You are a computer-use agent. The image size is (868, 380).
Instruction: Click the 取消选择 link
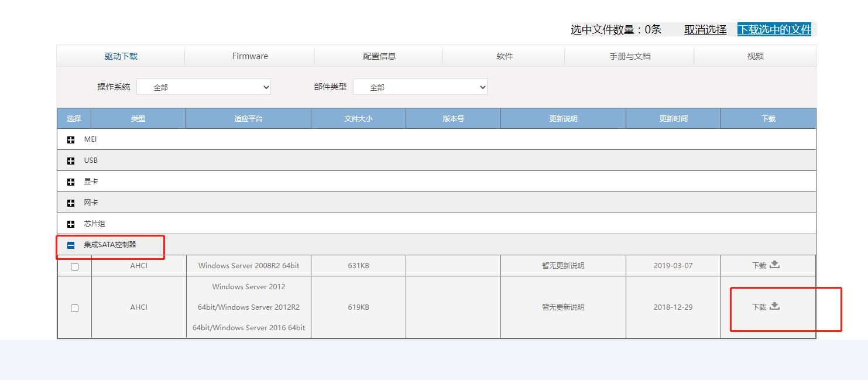pyautogui.click(x=705, y=29)
